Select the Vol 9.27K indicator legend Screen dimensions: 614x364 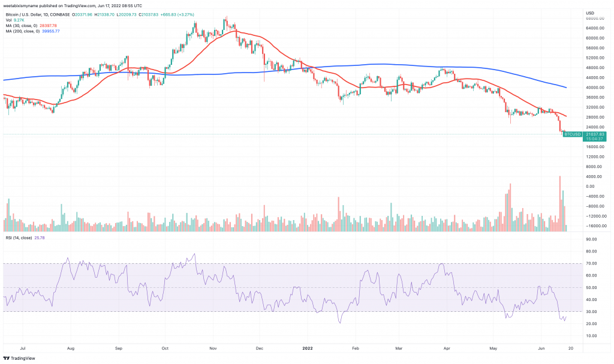point(15,20)
